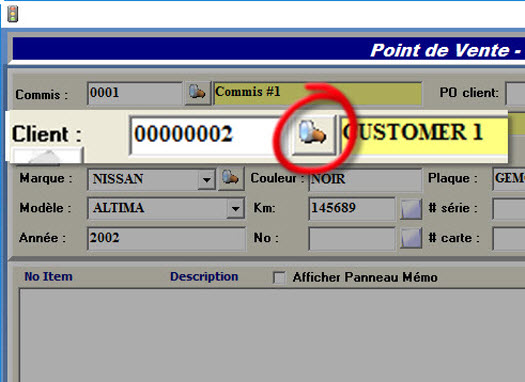This screenshot has width=525, height=382.
Task: Toggle the Afficher Panneau Mémo checkbox
Action: click(x=279, y=278)
